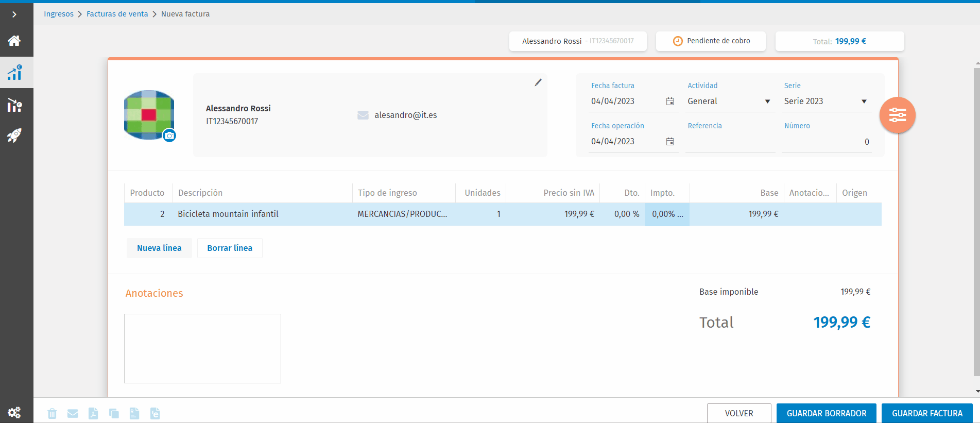This screenshot has width=980, height=423.
Task: Open the expenses chart sidebar icon
Action: (14, 105)
